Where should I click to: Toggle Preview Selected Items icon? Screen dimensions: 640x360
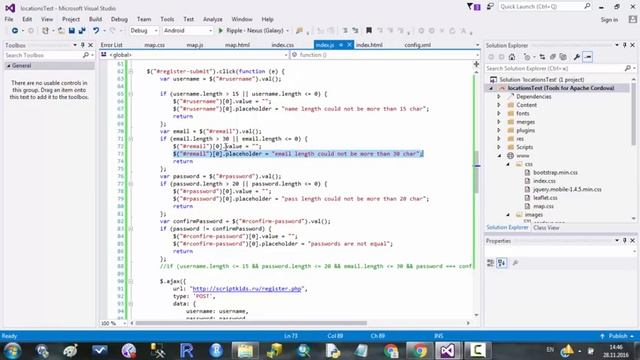point(588,57)
